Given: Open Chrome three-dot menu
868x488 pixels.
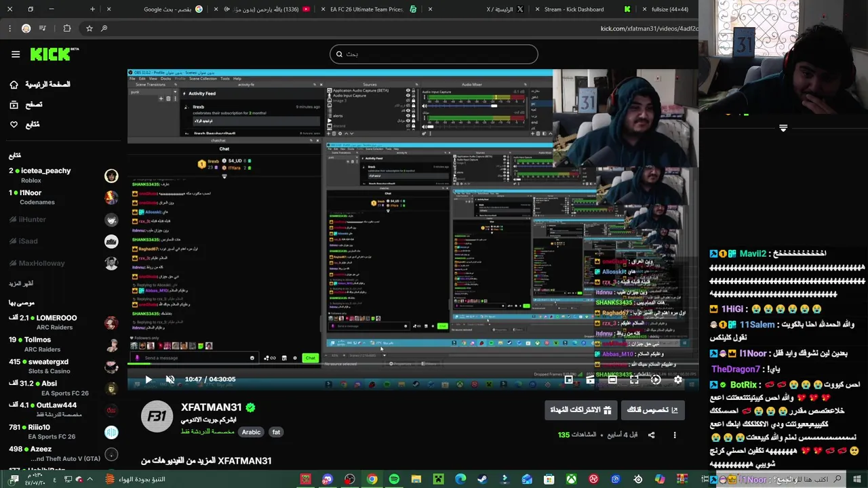Looking at the screenshot, I should coord(9,28).
